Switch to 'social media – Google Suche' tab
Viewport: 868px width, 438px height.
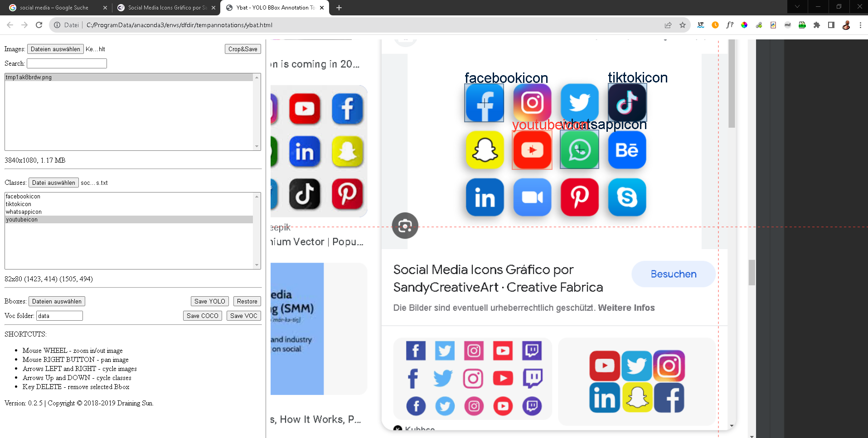point(54,8)
